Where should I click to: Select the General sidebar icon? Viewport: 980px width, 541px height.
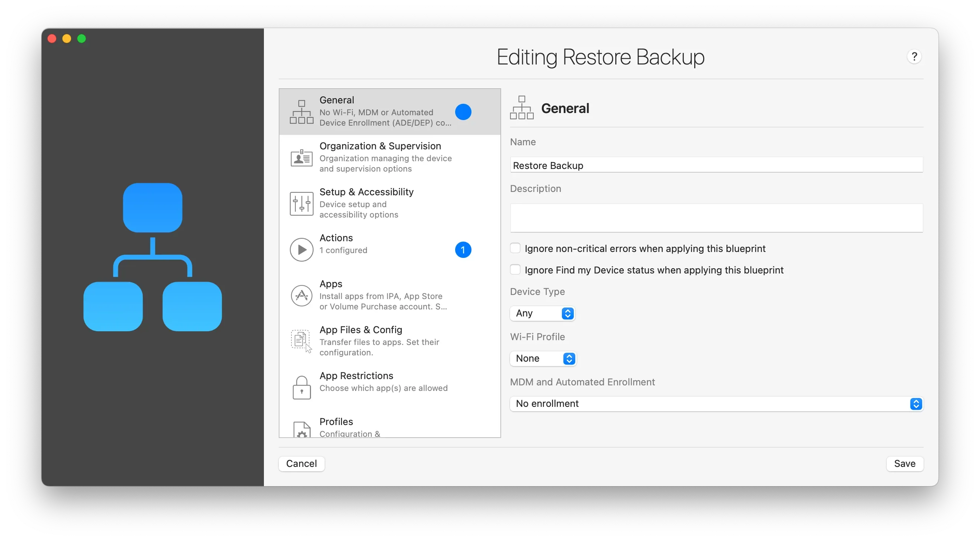click(301, 112)
